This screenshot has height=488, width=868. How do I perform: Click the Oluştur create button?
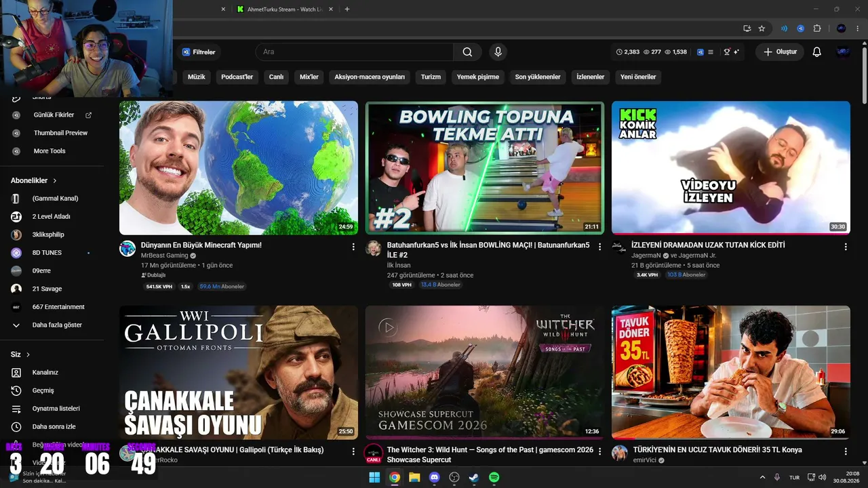[780, 52]
